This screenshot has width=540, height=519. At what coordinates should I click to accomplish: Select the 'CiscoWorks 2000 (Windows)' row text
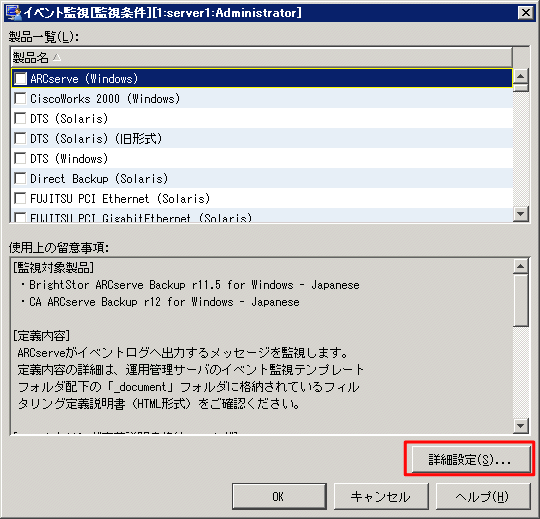[105, 99]
